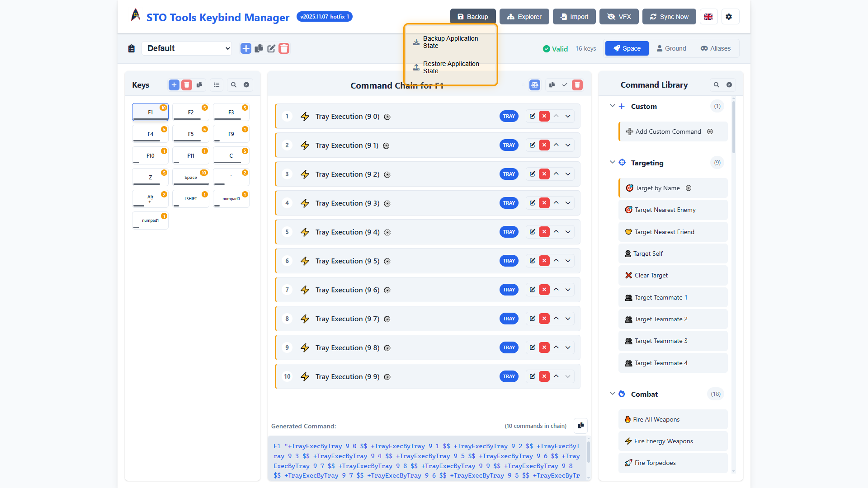This screenshot has height=488, width=868.
Task: Open the Explorer tool
Action: click(x=524, y=17)
